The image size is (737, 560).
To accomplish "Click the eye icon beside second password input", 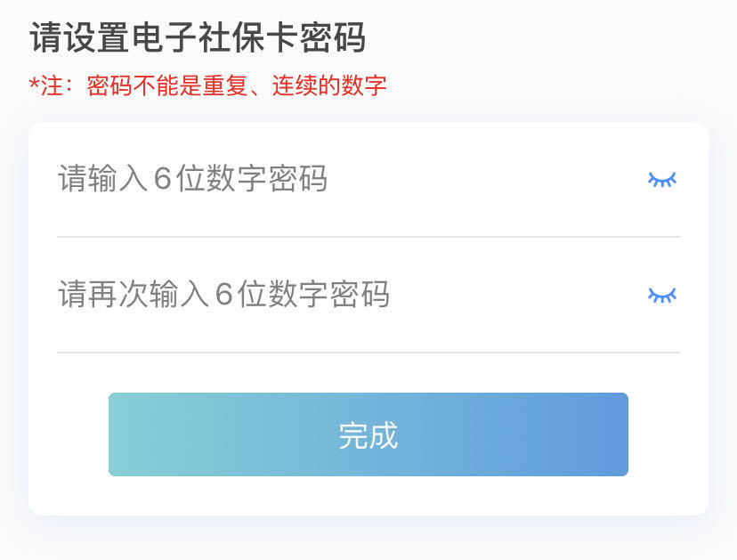I will point(662,296).
